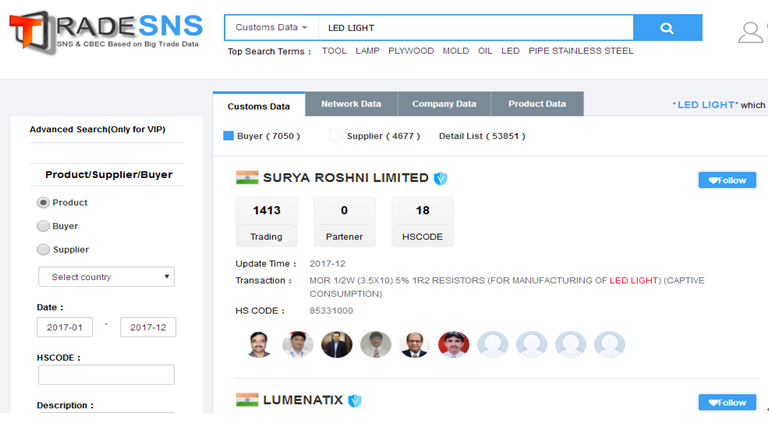Open Detail List (53851) link
Viewport: 769px width, 421px height.
(x=482, y=136)
